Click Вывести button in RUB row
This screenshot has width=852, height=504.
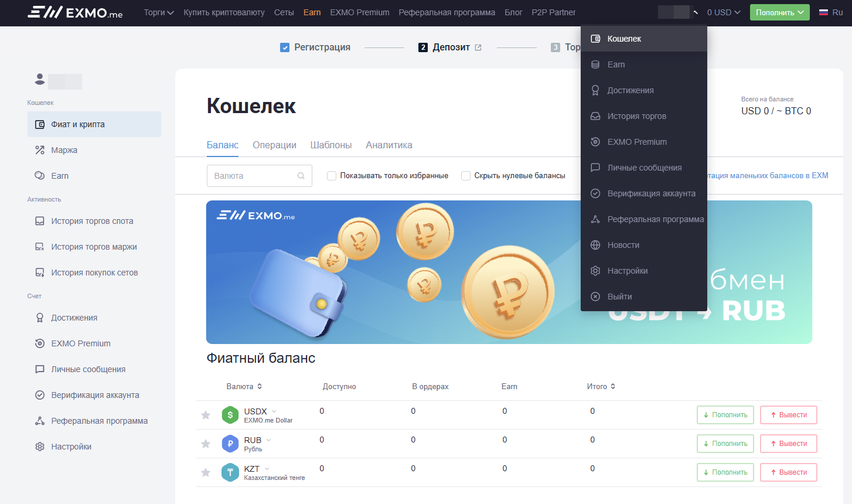789,444
